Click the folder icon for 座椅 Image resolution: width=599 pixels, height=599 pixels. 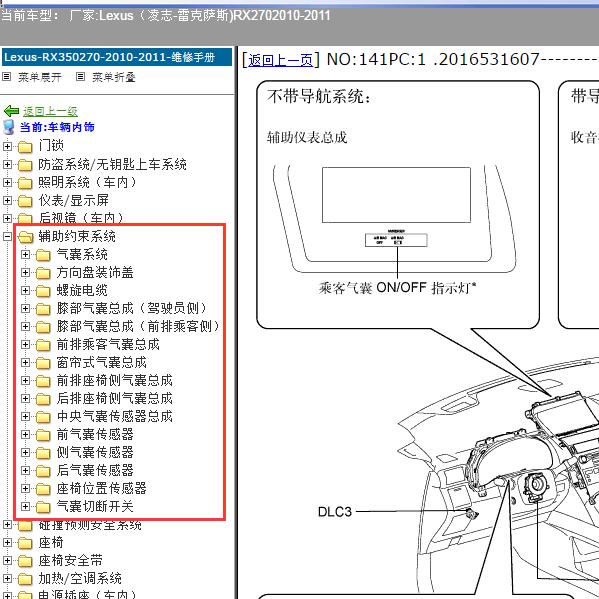coord(25,543)
